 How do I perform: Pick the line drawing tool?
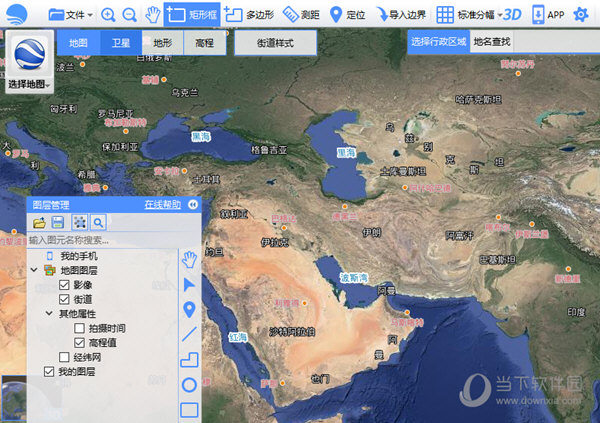click(189, 333)
